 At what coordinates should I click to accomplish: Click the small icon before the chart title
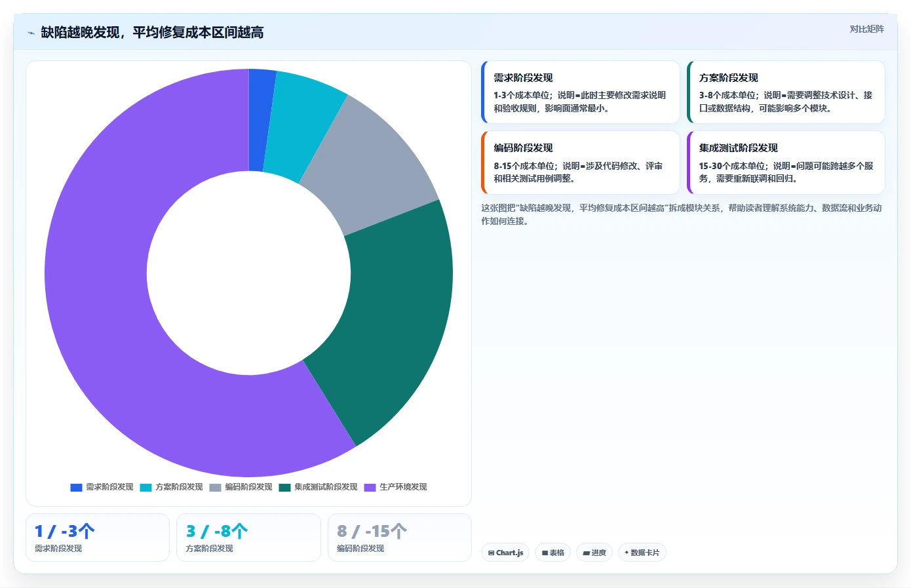point(31,33)
